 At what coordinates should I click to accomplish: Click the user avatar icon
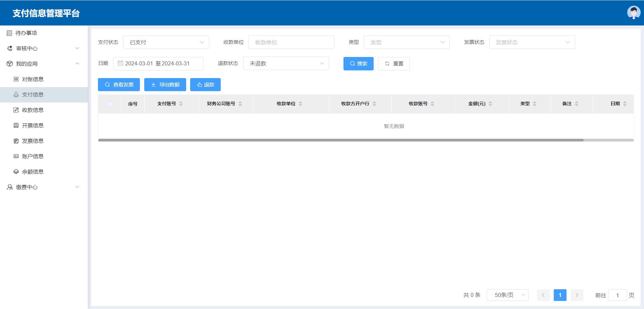click(x=633, y=13)
